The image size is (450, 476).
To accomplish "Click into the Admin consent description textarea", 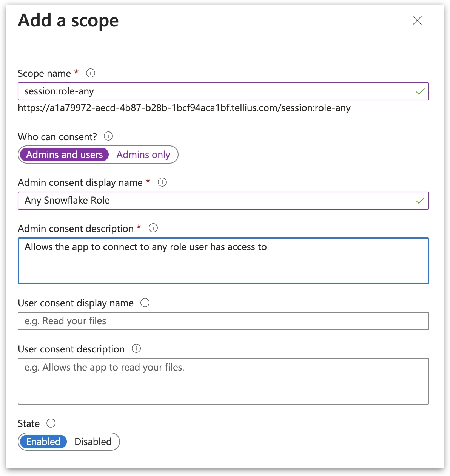I will pos(223,264).
